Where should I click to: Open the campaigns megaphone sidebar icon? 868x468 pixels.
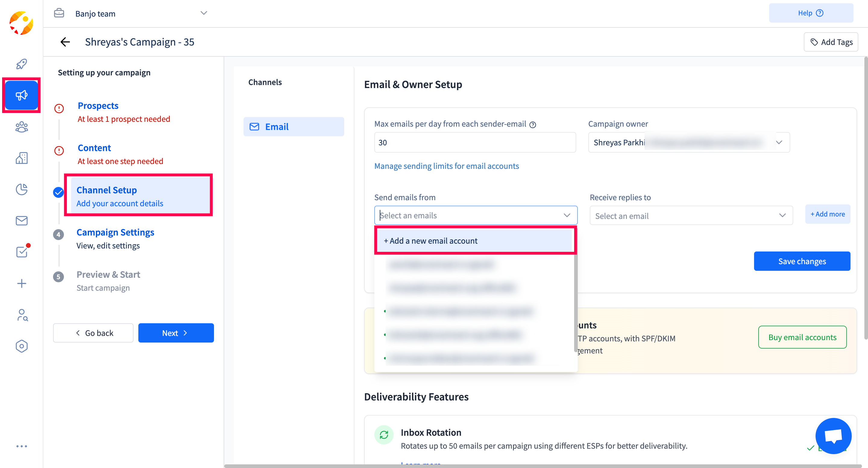point(22,95)
